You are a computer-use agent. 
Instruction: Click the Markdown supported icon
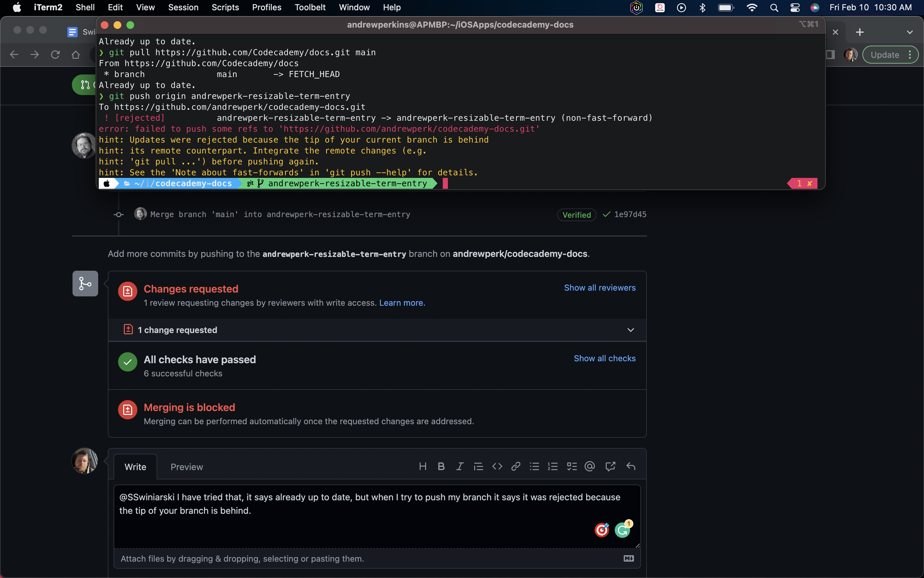click(x=629, y=558)
